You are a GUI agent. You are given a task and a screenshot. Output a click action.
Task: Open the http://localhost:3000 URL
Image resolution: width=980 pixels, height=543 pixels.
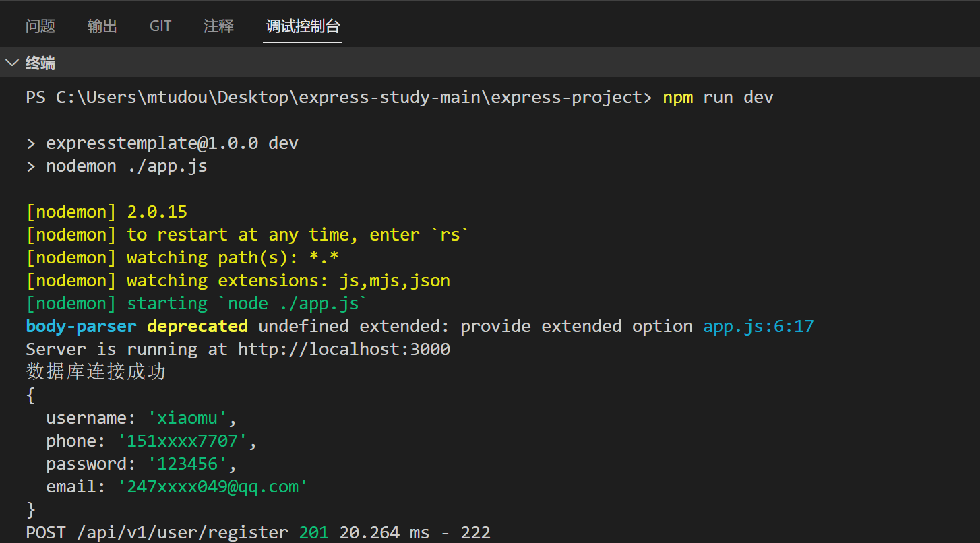tap(344, 350)
